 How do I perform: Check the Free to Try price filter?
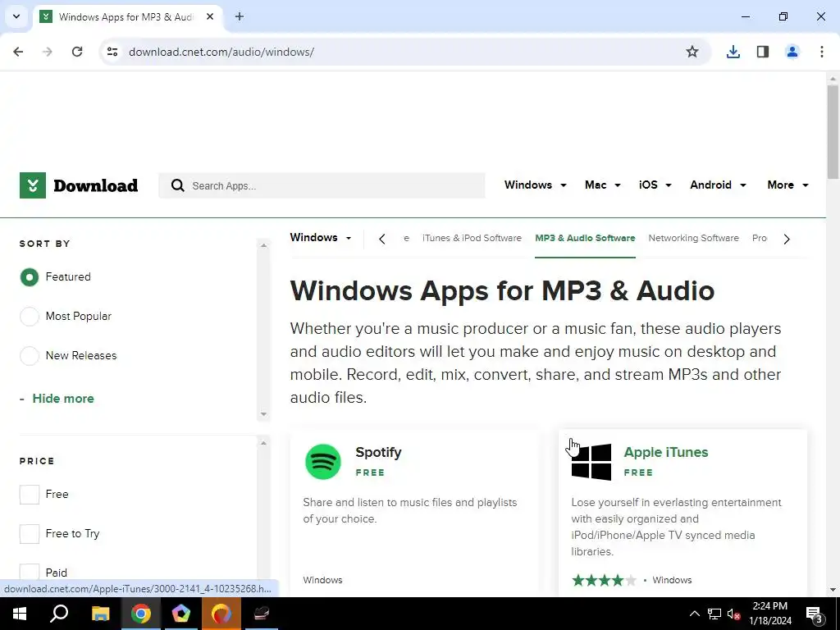click(30, 533)
